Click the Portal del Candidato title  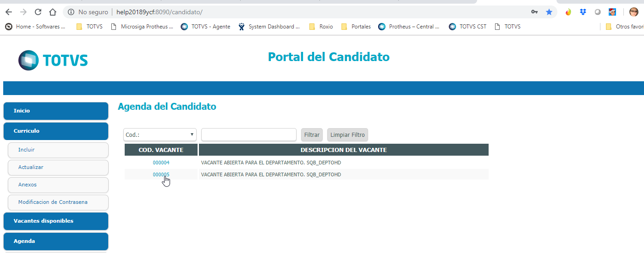coord(329,57)
